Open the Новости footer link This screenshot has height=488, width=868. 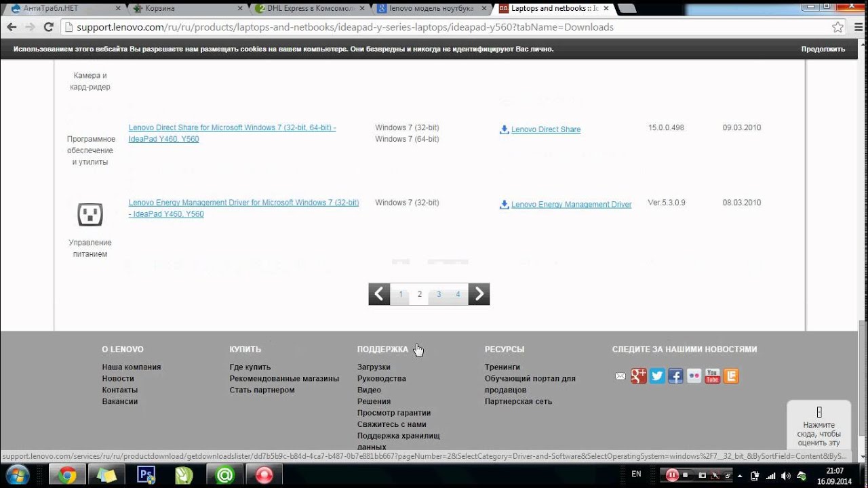coord(118,378)
